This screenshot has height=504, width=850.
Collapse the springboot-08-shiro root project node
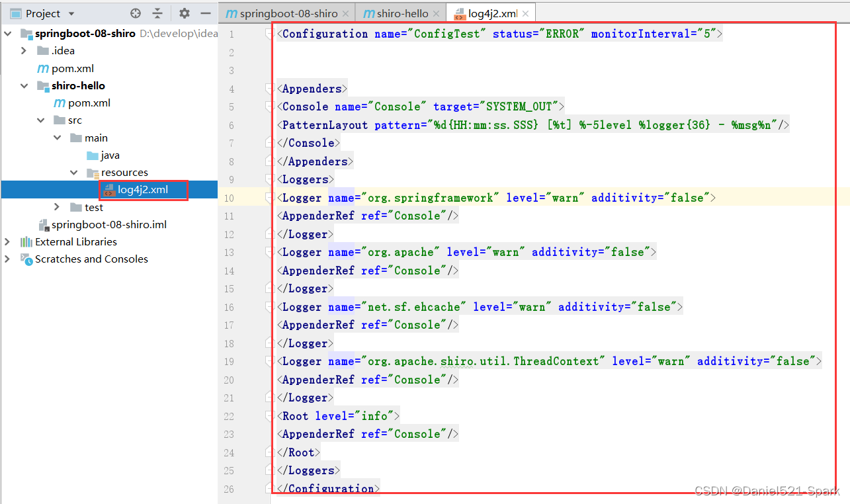pyautogui.click(x=7, y=33)
